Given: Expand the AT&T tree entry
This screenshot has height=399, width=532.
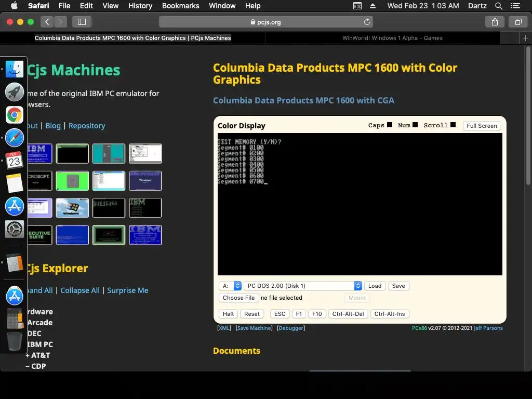Looking at the screenshot, I should coord(37,355).
